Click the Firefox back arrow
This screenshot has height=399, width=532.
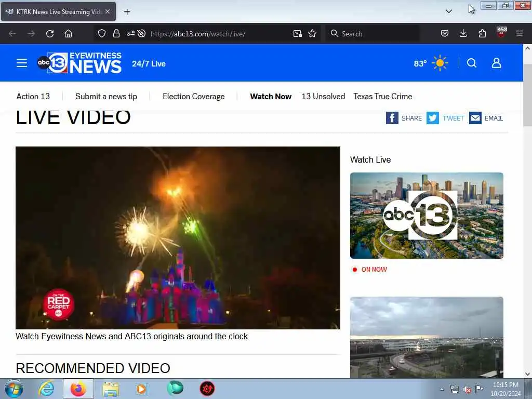tap(12, 34)
